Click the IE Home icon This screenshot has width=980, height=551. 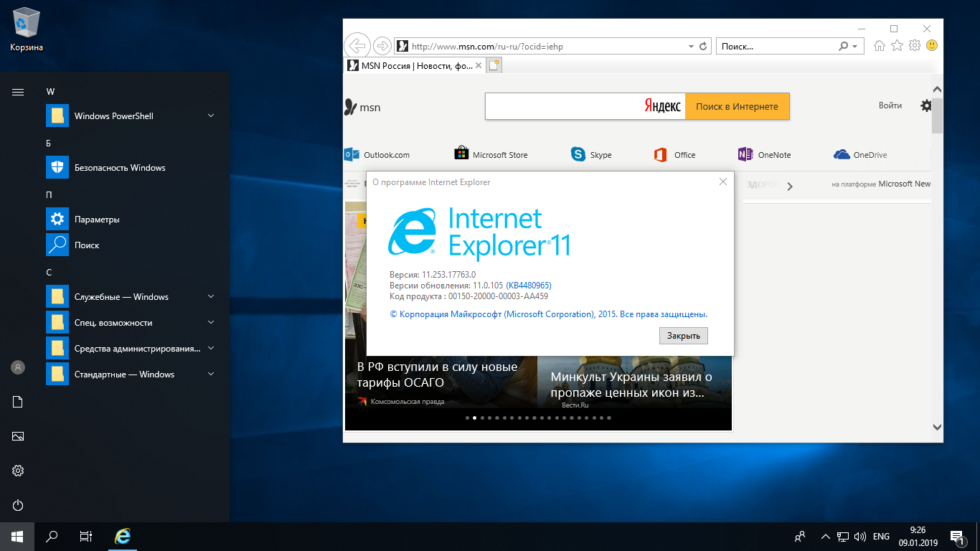pyautogui.click(x=880, y=46)
